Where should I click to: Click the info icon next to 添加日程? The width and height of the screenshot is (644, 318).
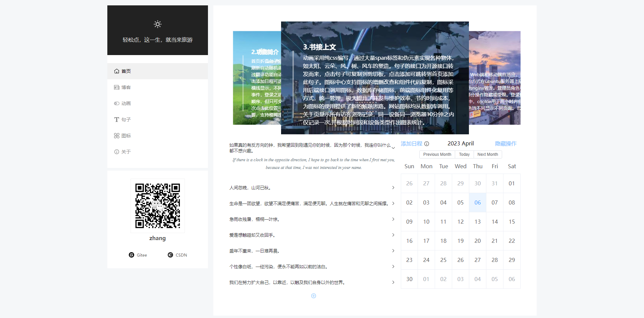click(x=427, y=144)
